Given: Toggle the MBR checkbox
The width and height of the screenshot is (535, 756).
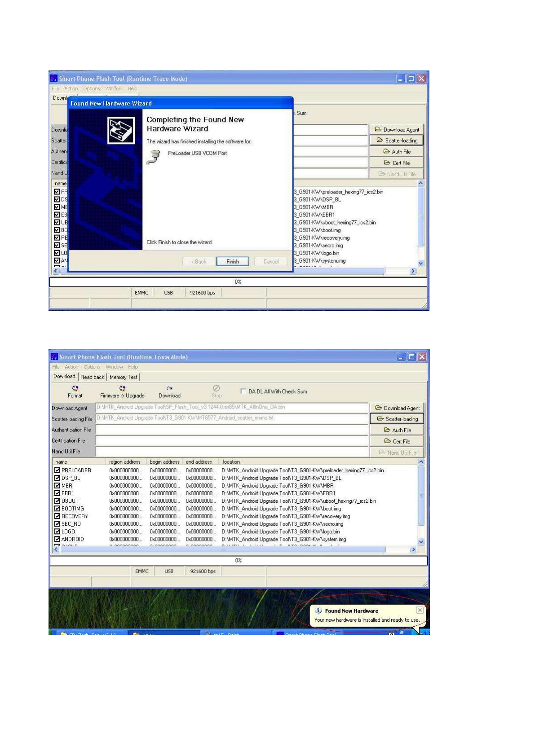Looking at the screenshot, I should 57,485.
